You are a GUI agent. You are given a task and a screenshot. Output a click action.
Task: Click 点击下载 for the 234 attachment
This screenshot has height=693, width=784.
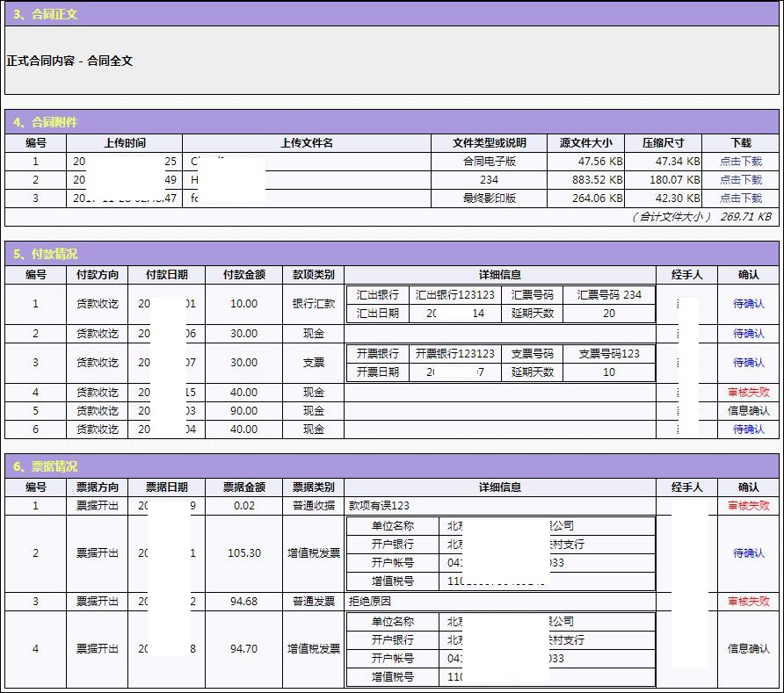coord(741,180)
